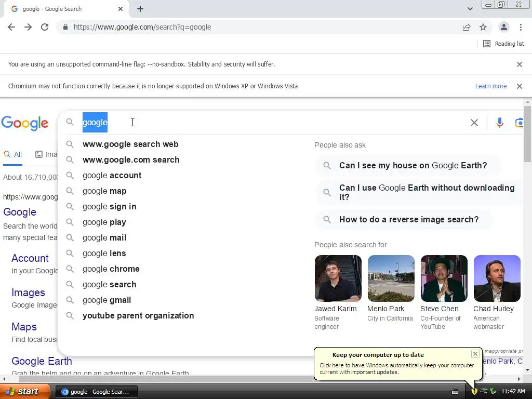532x399 pixels.
Task: Click Windows security shield tray icon
Action: [x=474, y=392]
